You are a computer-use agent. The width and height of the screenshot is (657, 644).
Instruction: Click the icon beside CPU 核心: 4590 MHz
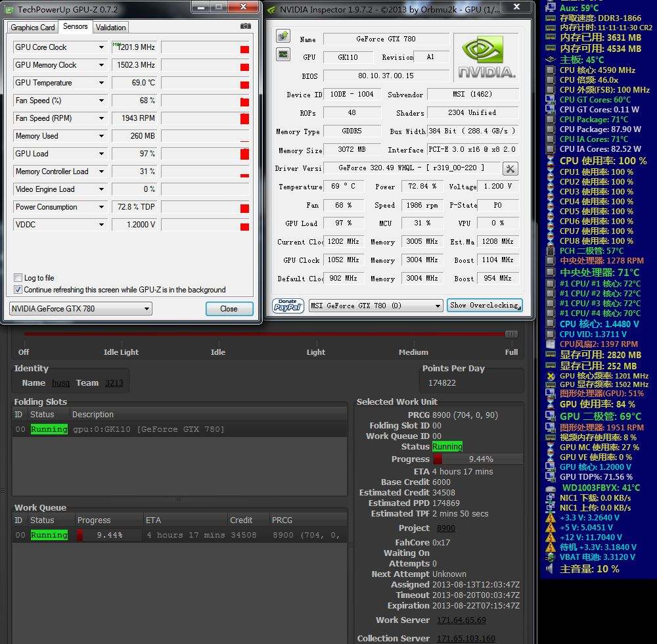tap(551, 70)
